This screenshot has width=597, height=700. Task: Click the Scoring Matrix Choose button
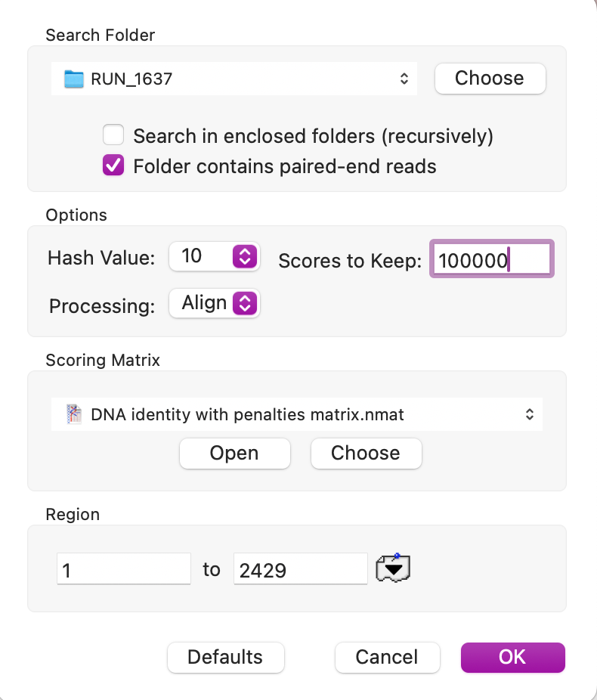366,454
